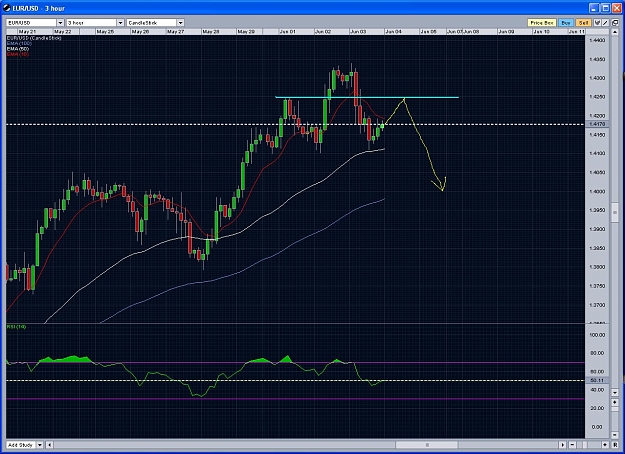Click the 50.11 RSI value label

[597, 380]
